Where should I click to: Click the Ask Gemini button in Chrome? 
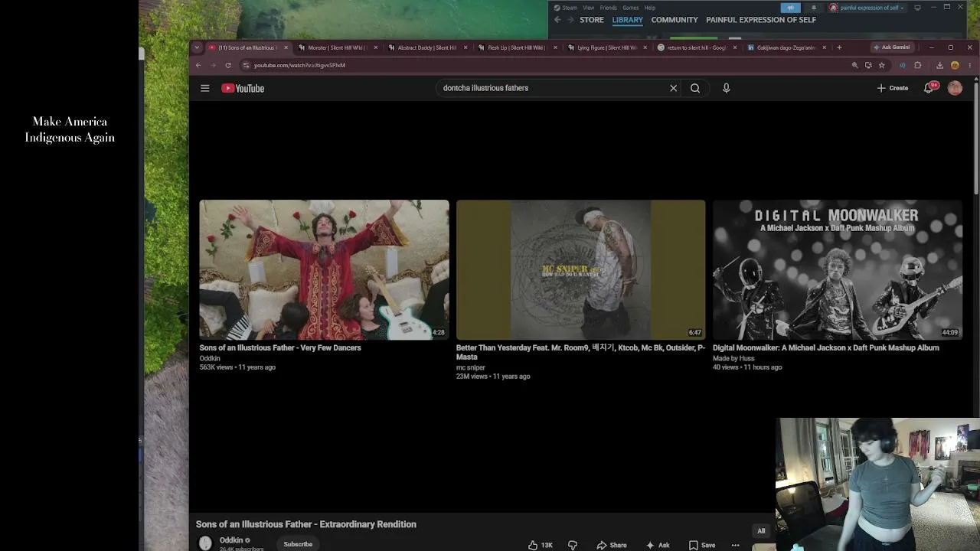(x=891, y=47)
